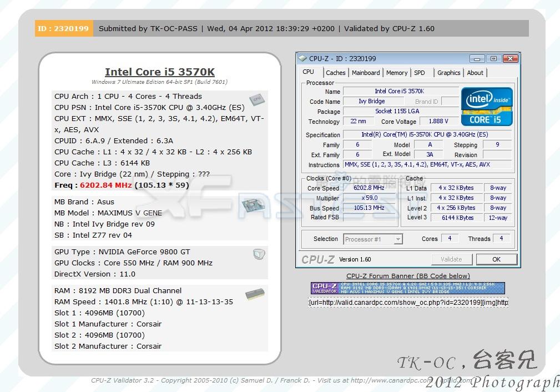Click the Technology value 22 nm
Image resolution: width=560 pixels, height=392 pixels.
pyautogui.click(x=358, y=121)
